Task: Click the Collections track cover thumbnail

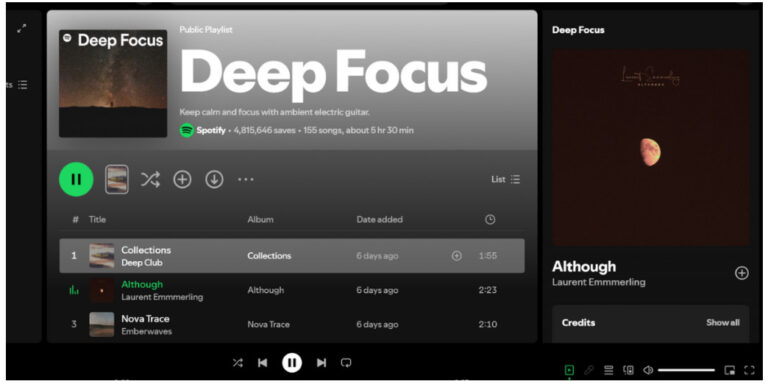Action: (x=102, y=256)
